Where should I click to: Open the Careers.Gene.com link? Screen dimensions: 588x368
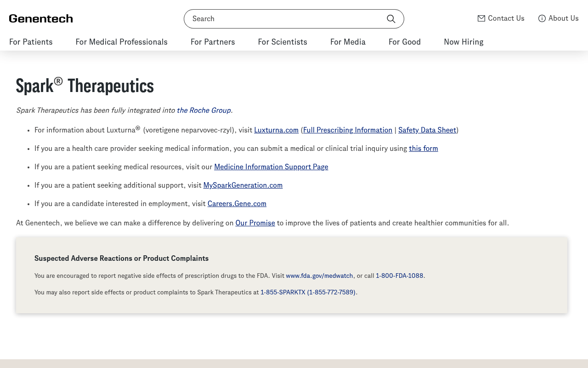click(x=237, y=204)
